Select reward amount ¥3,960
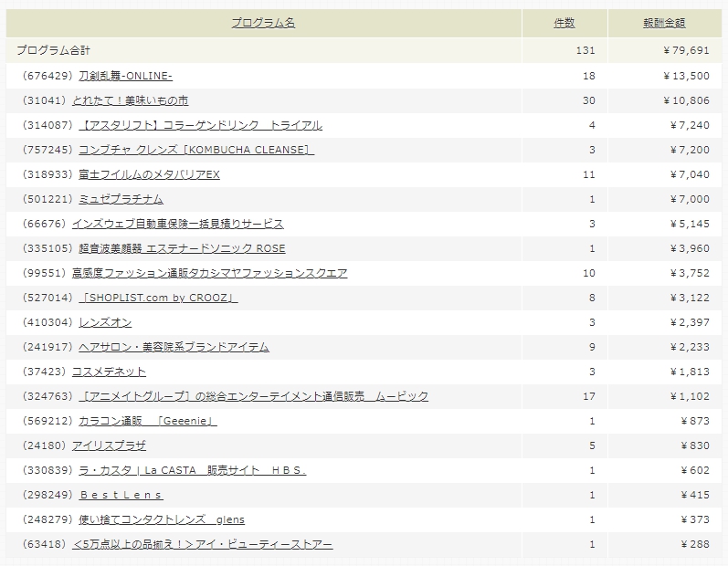Screen dimensions: 728x566 (690, 247)
